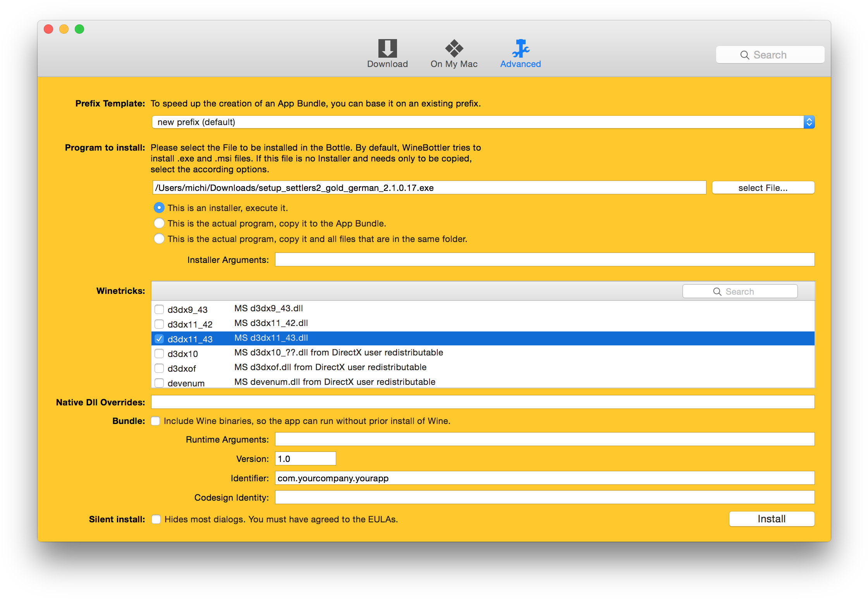
Task: Click the Codesign Identity field
Action: point(545,497)
